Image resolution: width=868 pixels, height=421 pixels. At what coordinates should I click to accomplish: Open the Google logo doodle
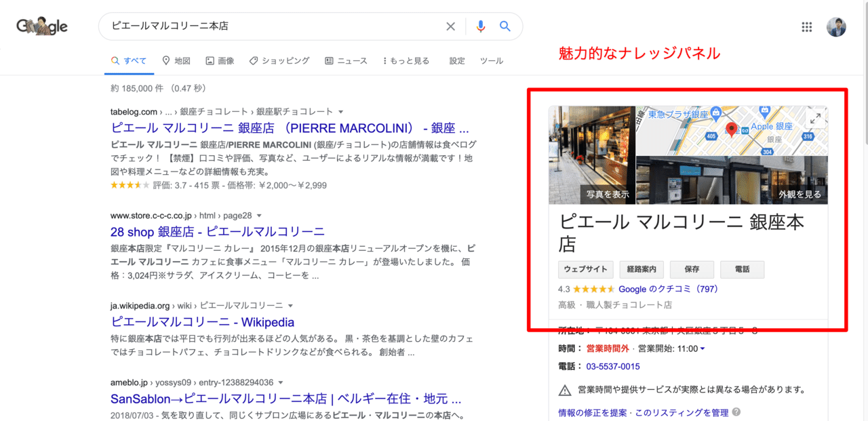point(42,26)
